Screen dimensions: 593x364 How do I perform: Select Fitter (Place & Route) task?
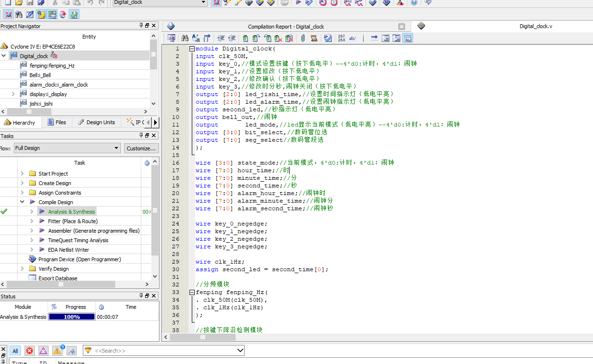(73, 221)
